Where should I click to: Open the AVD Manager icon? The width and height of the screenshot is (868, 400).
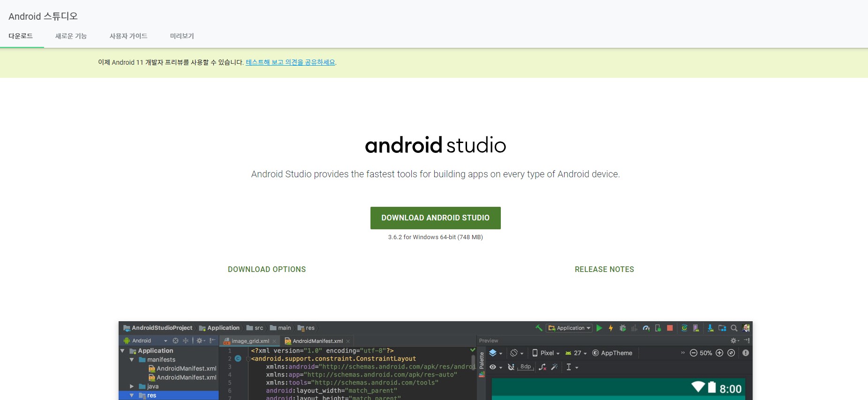[696, 328]
